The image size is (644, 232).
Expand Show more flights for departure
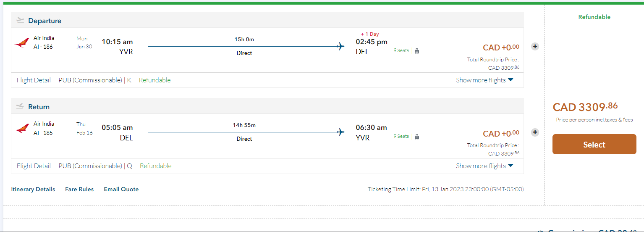[484, 80]
